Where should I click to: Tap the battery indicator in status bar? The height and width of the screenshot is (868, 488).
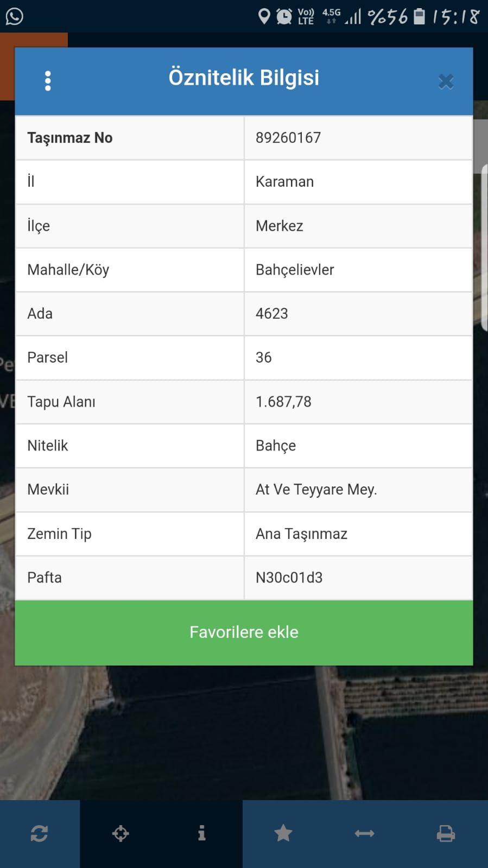coord(420,16)
